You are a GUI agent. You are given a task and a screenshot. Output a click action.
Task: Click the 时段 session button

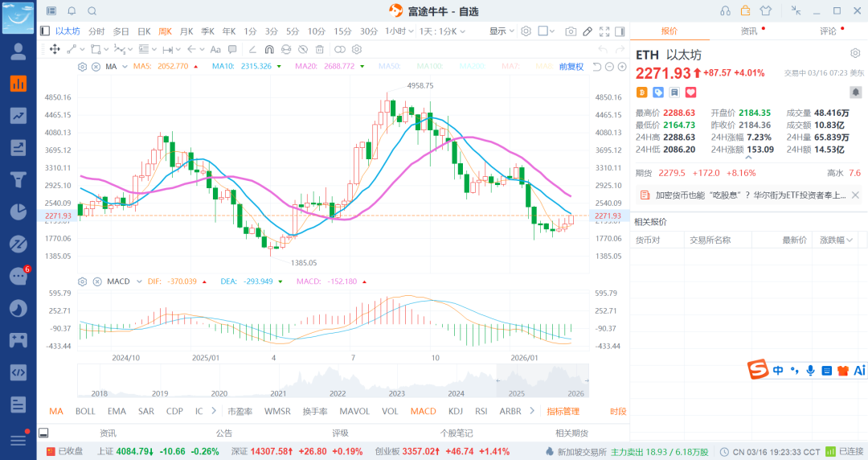(618, 411)
